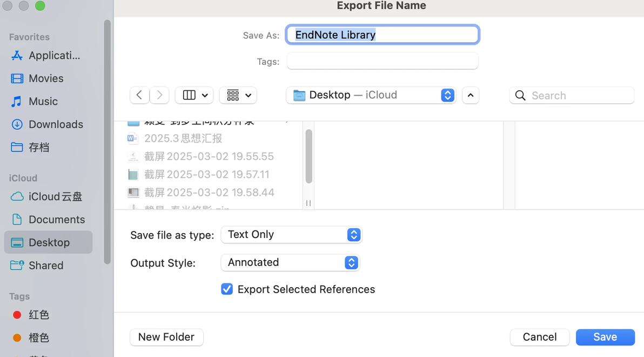644x357 pixels.
Task: Create a folder with New Folder
Action: [x=166, y=337]
